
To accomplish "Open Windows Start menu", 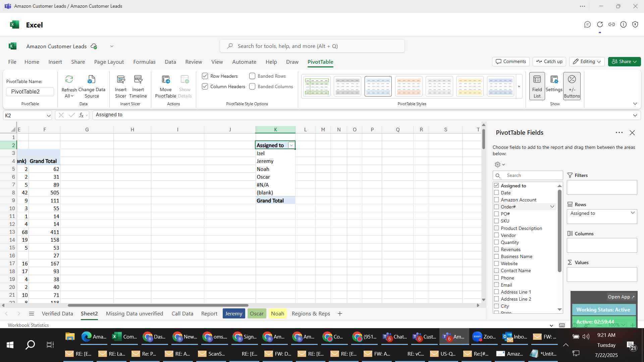I will (10, 345).
